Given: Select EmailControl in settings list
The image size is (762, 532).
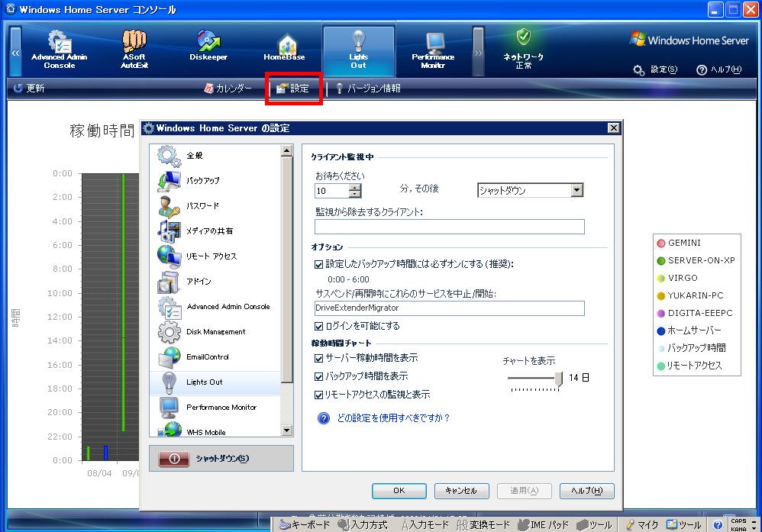Looking at the screenshot, I should [215, 357].
